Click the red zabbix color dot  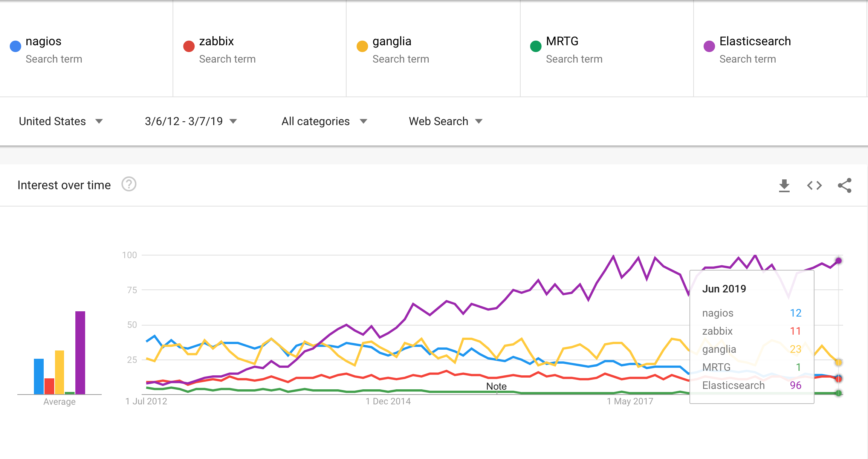[189, 46]
